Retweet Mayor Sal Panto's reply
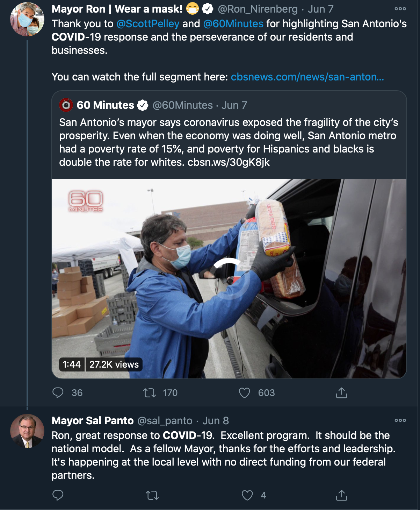Viewport: 420px width, 510px height. pos(152,495)
